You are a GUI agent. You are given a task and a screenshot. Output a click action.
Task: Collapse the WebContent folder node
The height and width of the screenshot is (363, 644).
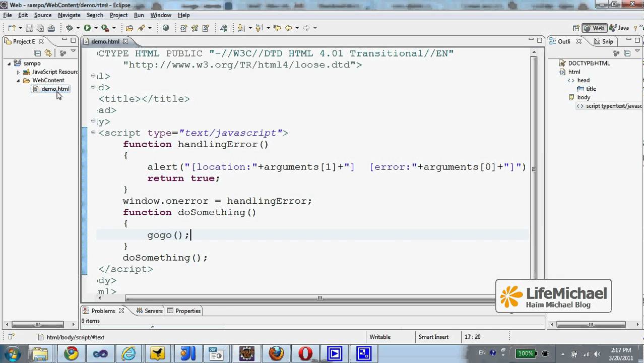click(19, 81)
